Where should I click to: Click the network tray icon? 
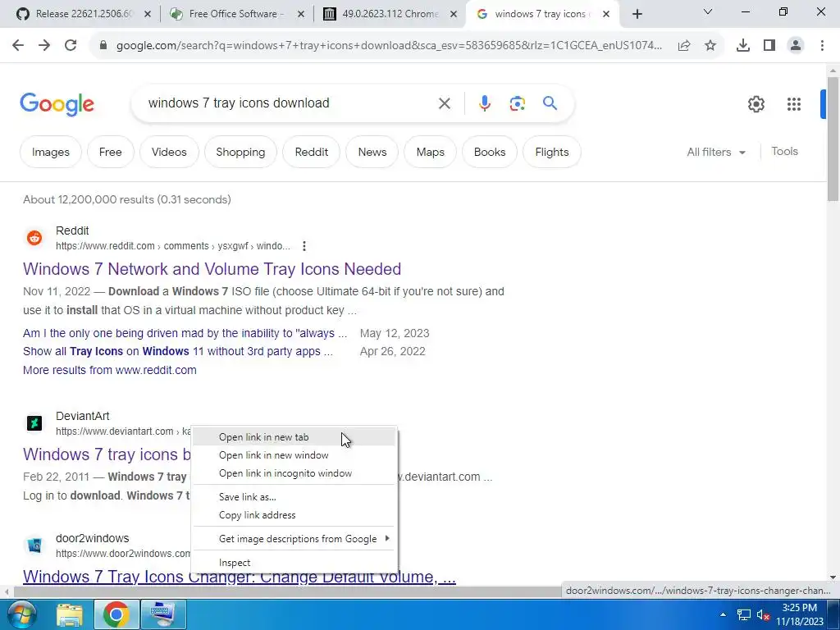click(x=744, y=614)
